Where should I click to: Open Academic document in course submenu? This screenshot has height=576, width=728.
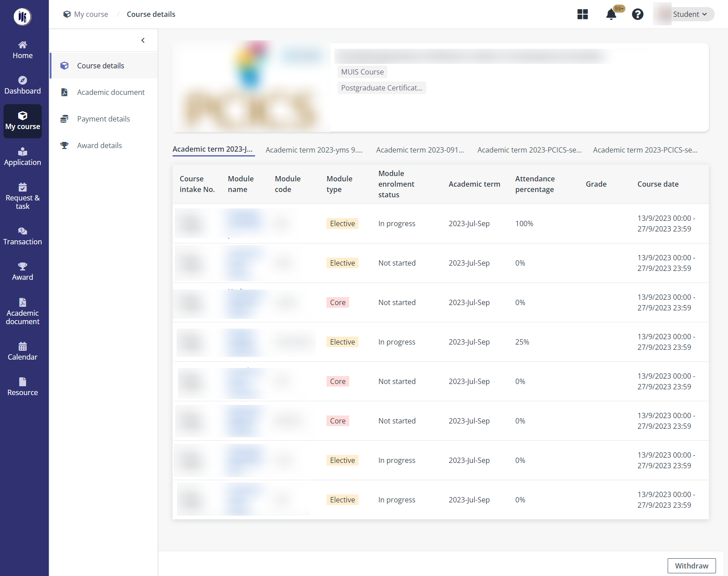[x=104, y=92]
